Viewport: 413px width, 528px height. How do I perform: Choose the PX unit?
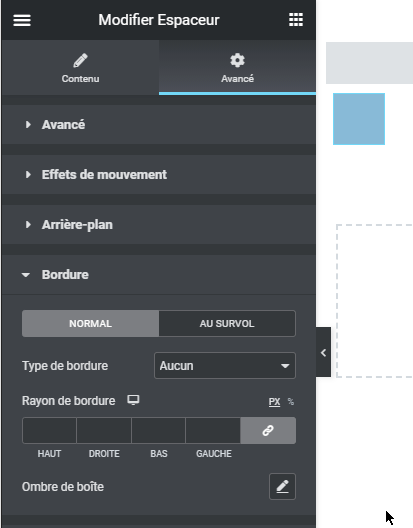pyautogui.click(x=275, y=402)
